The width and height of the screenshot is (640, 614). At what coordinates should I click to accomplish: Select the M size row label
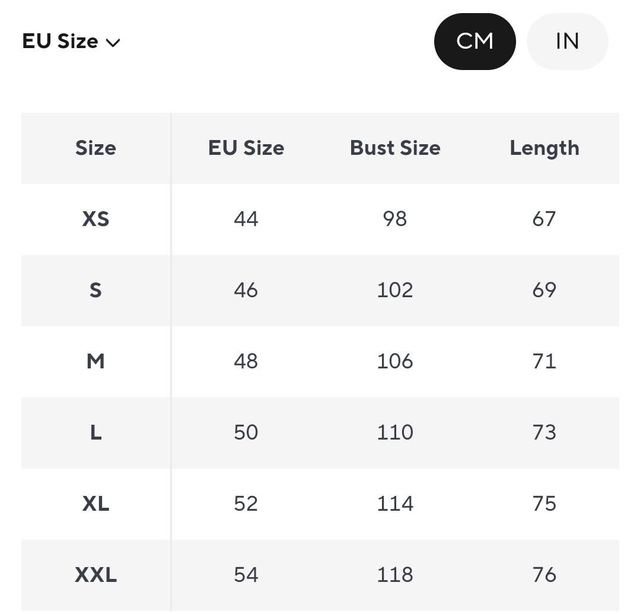[x=95, y=361]
